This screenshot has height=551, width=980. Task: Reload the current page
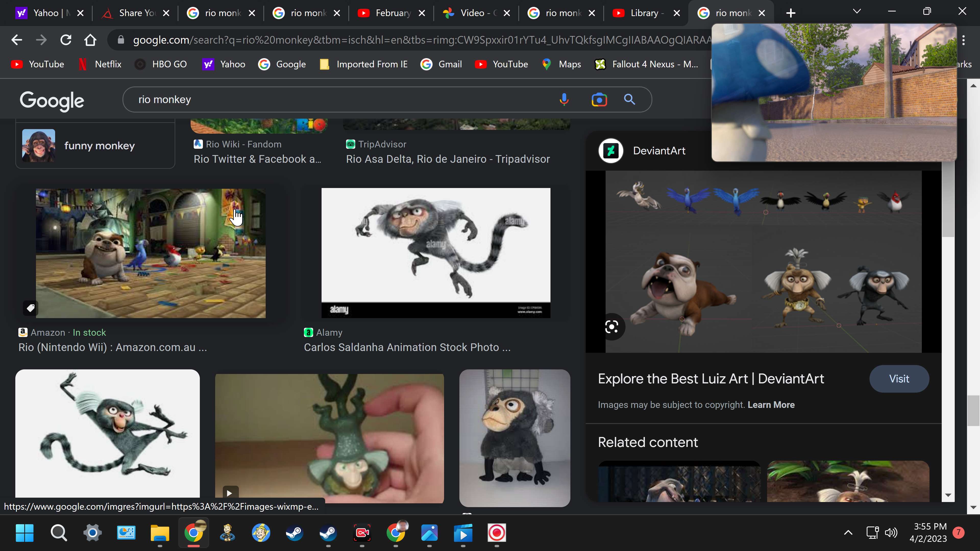point(66,40)
